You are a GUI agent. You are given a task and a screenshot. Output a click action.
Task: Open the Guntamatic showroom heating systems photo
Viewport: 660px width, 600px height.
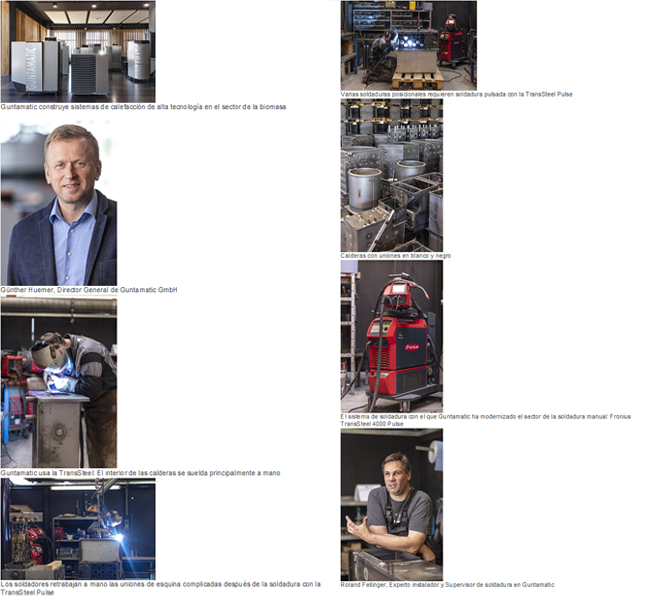pos(78,51)
